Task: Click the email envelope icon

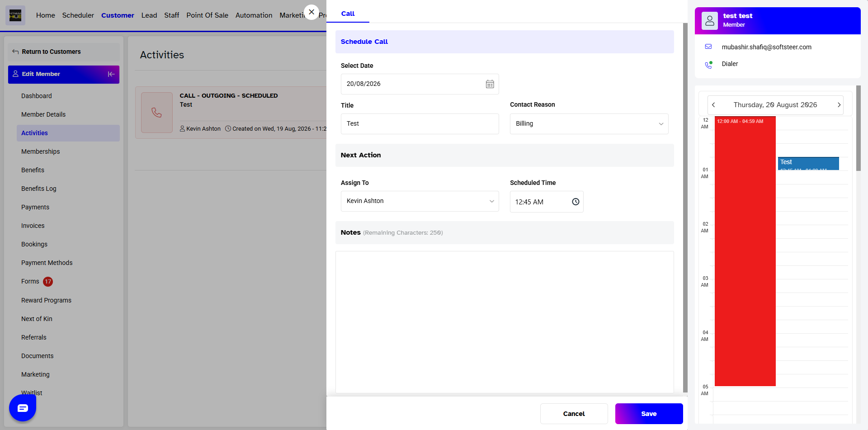Action: tap(708, 47)
